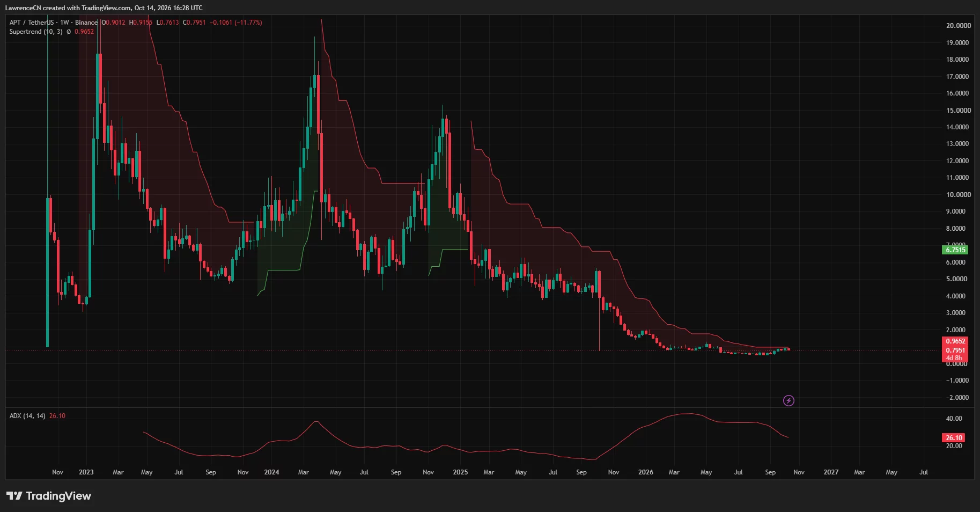Click the Supertrend legend value 0.9652
This screenshot has height=512, width=980.
point(84,32)
